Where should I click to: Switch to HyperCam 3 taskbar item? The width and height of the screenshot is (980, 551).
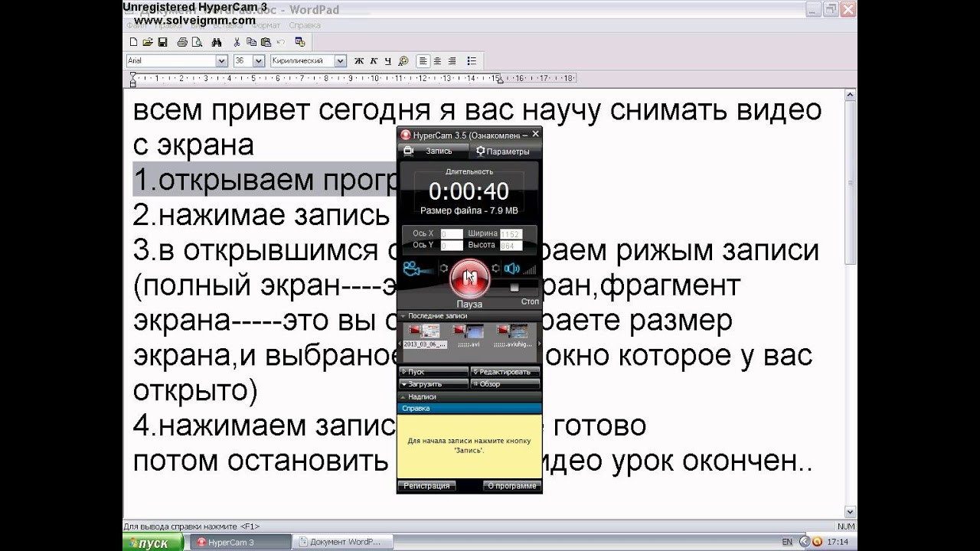point(240,543)
